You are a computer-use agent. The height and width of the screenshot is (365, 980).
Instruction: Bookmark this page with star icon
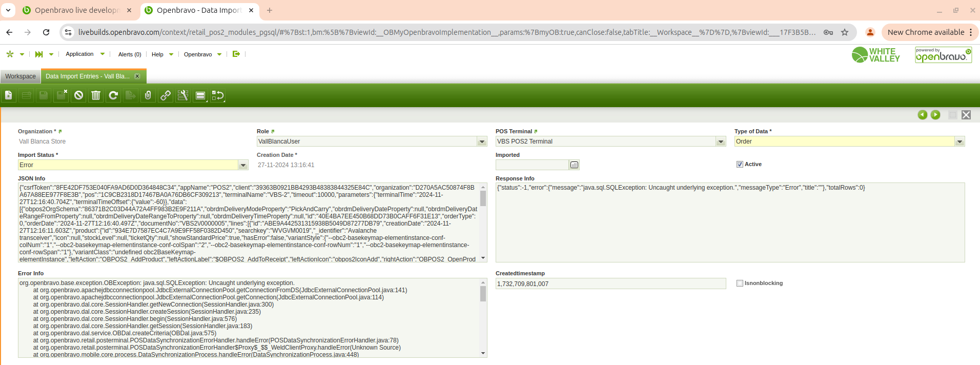pyautogui.click(x=845, y=32)
